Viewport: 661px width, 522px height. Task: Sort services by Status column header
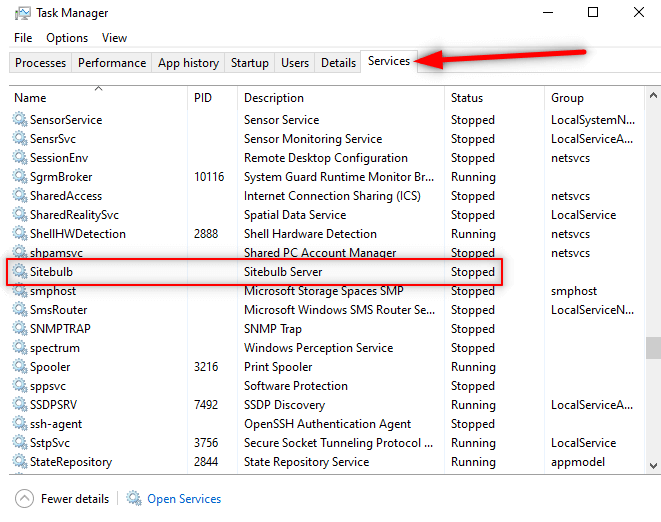pyautogui.click(x=467, y=98)
